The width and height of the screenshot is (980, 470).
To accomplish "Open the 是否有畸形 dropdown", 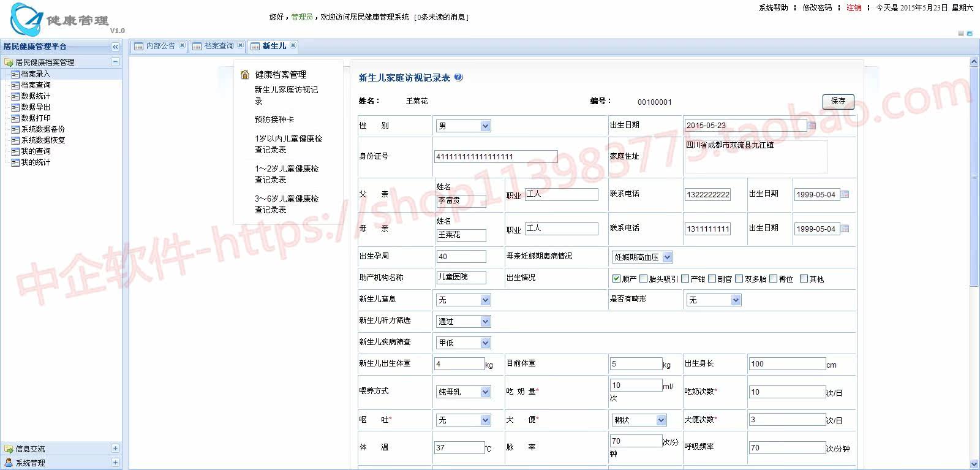I will coord(714,300).
